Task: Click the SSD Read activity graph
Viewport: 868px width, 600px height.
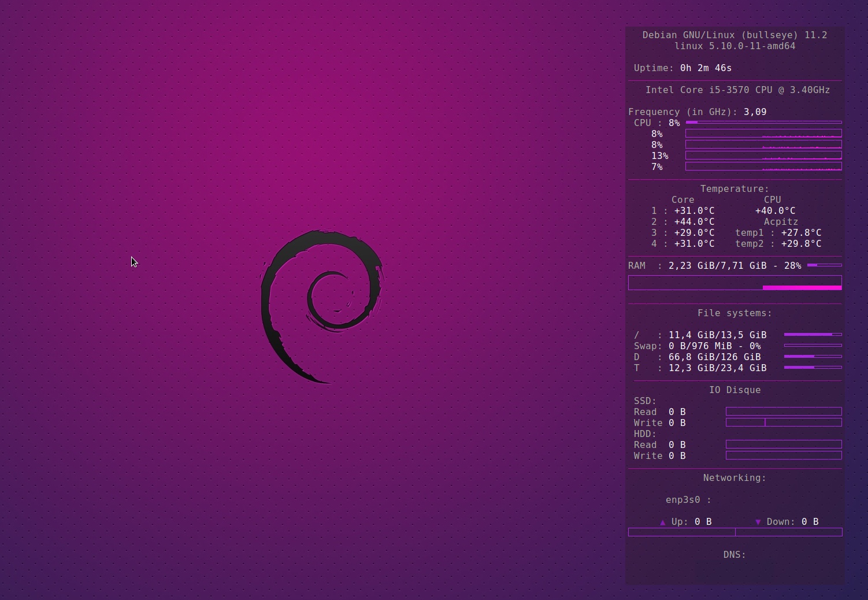Action: (784, 412)
